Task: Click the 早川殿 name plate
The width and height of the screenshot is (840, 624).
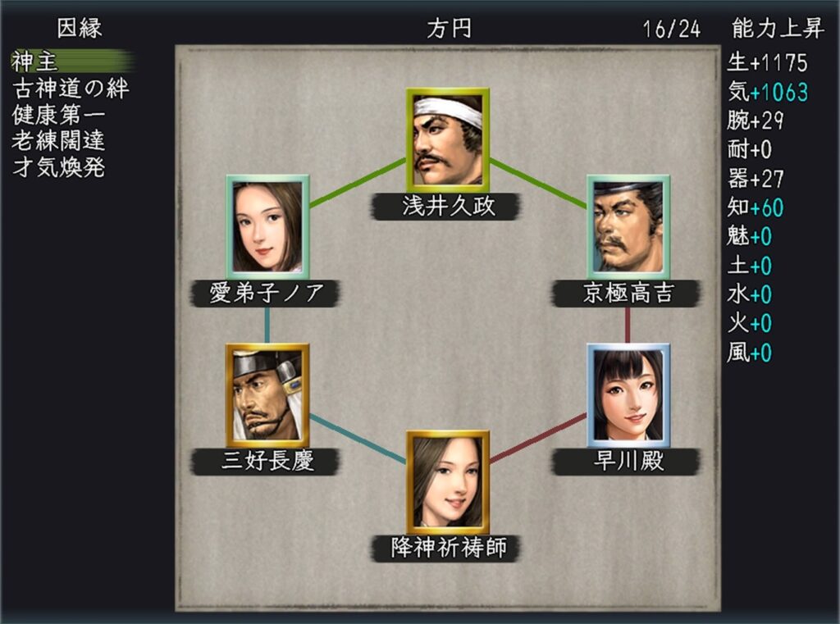Action: 627,461
